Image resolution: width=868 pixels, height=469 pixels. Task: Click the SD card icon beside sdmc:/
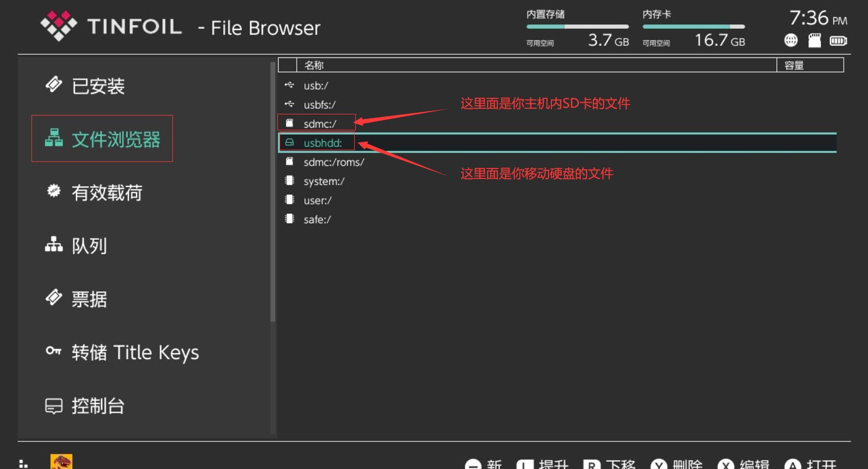click(290, 123)
